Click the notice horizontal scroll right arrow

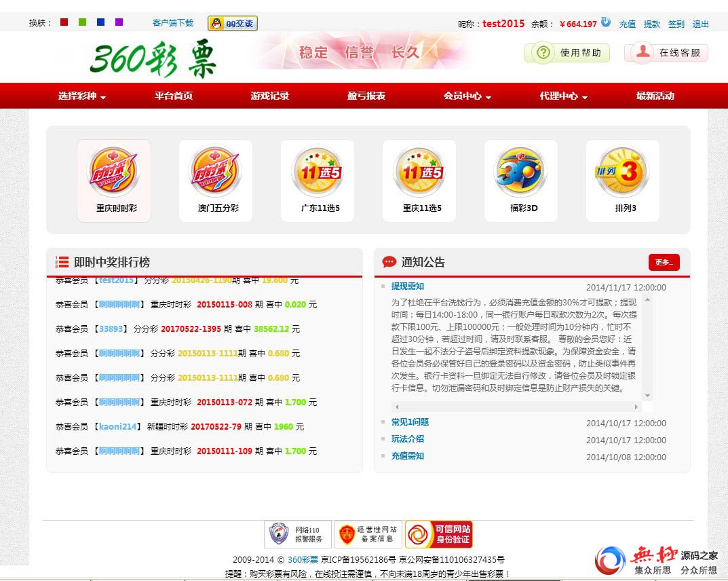(636, 407)
